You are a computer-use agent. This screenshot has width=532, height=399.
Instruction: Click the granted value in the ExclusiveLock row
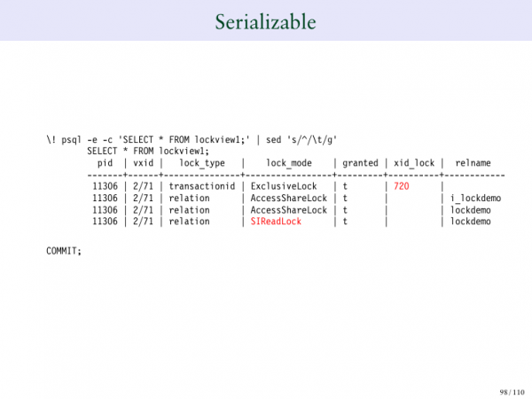[x=345, y=187]
